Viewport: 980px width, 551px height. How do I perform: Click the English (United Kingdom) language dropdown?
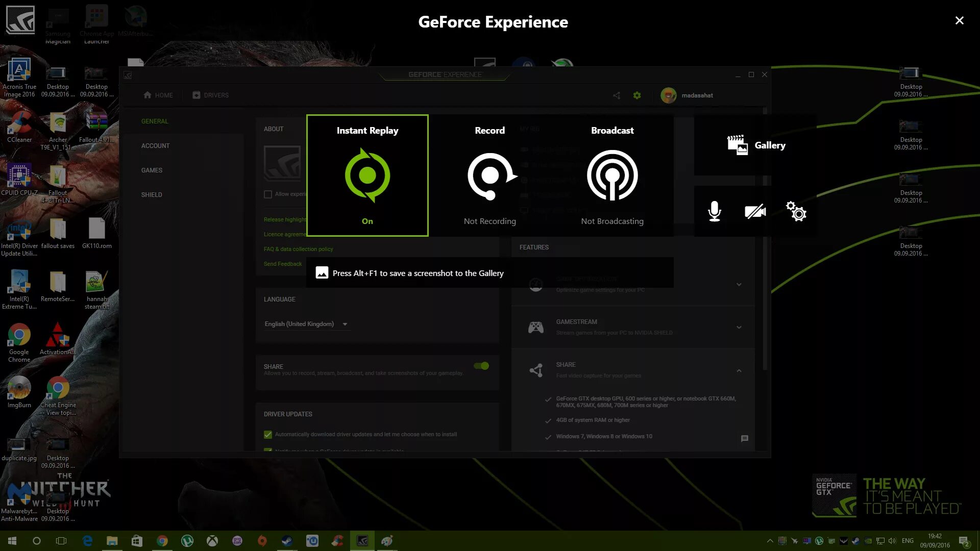306,323
